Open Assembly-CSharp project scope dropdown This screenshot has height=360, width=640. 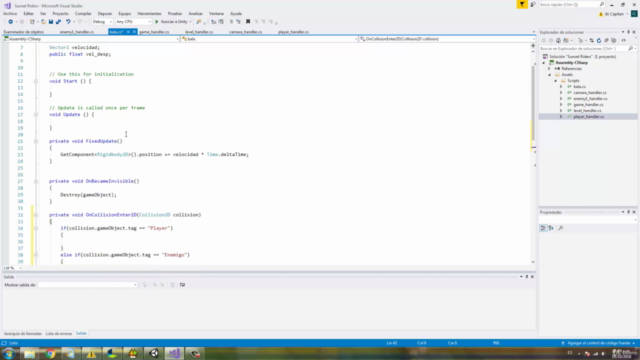coord(91,39)
